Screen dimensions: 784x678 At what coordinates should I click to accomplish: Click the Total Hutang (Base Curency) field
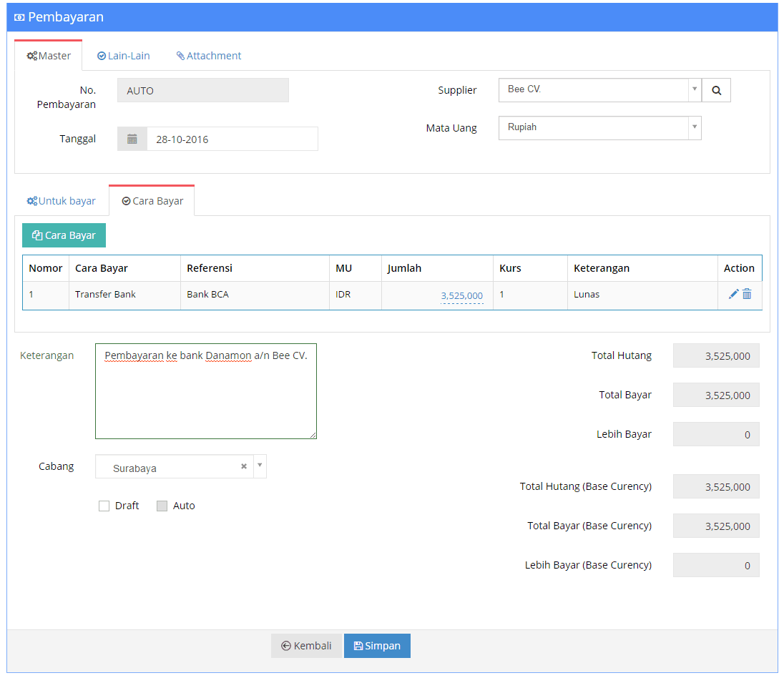(716, 486)
